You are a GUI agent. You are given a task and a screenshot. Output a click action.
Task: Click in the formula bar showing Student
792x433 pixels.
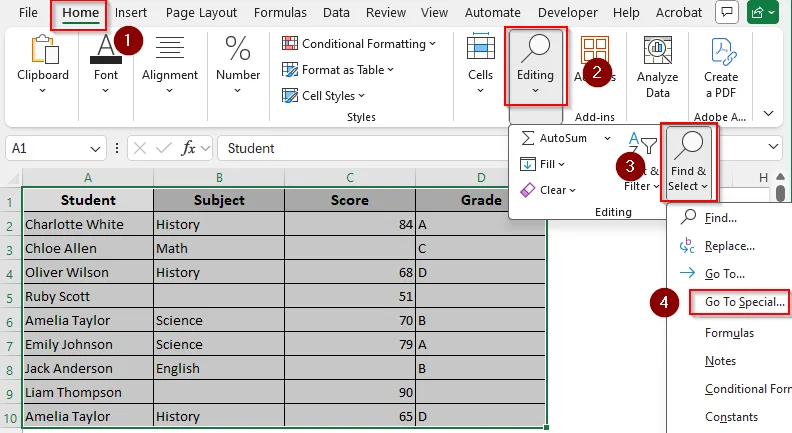click(364, 148)
